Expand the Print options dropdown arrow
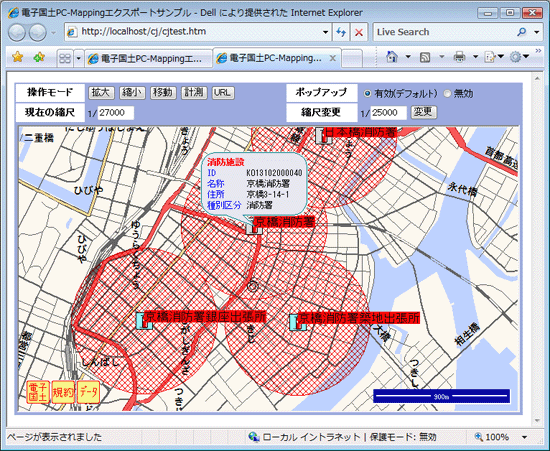550x451 pixels. pos(475,56)
